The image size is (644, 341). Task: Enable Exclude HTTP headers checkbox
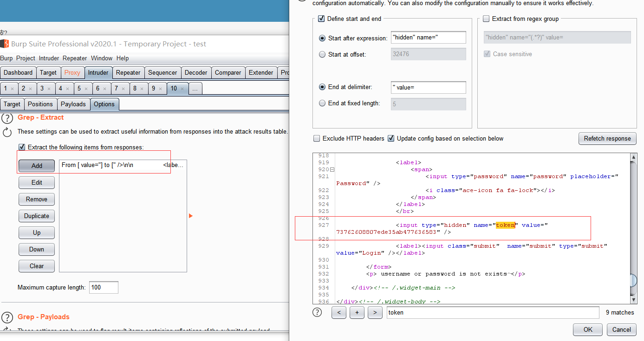317,138
